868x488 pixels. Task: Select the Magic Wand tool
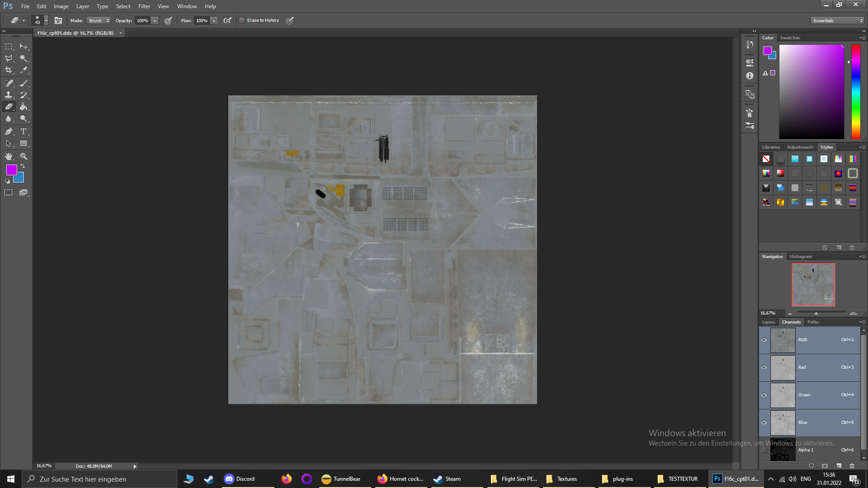pyautogui.click(x=24, y=58)
